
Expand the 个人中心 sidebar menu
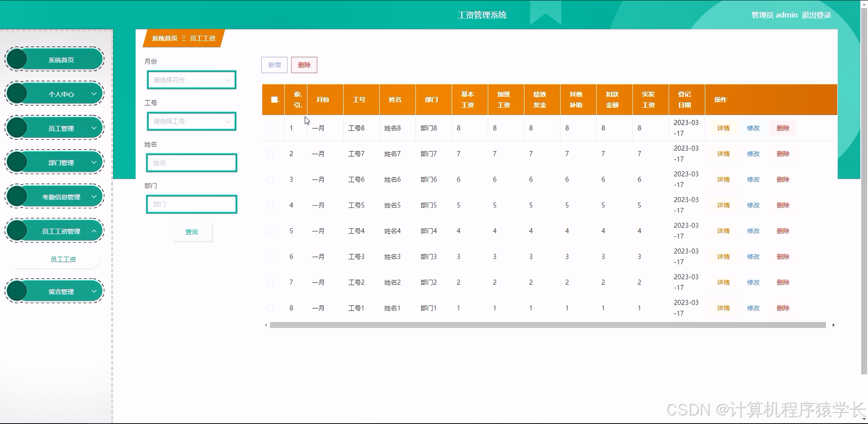click(54, 94)
